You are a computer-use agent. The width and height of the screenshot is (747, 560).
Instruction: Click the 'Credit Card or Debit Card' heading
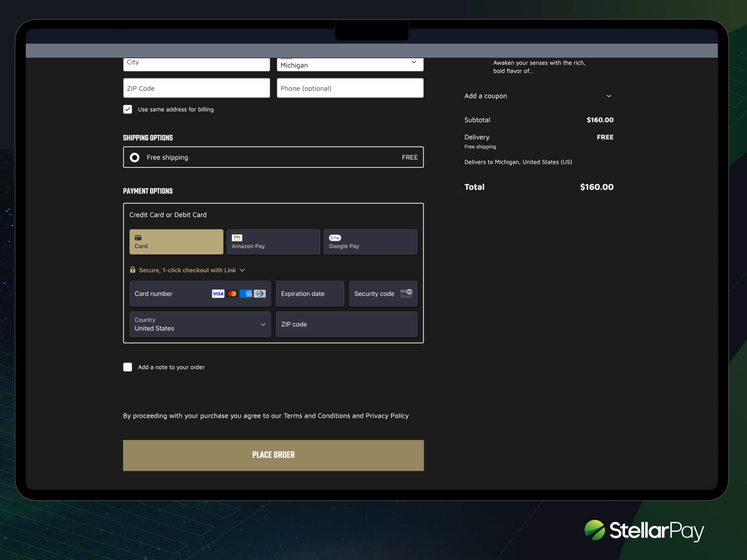(168, 215)
